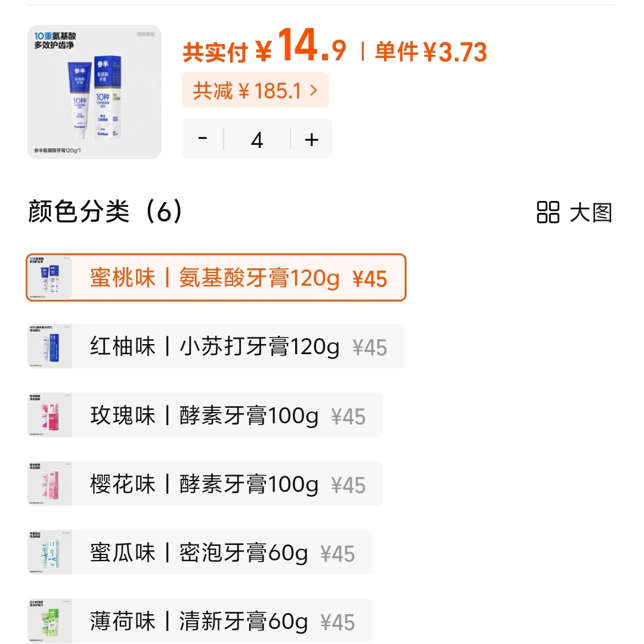644x644 pixels.
Task: Click the minus button to decrease quantity
Action: click(203, 140)
